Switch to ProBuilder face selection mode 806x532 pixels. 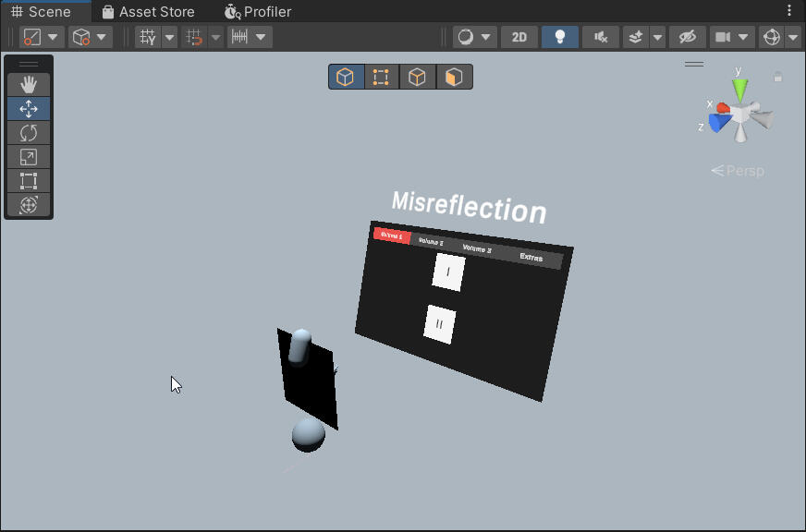(453, 77)
